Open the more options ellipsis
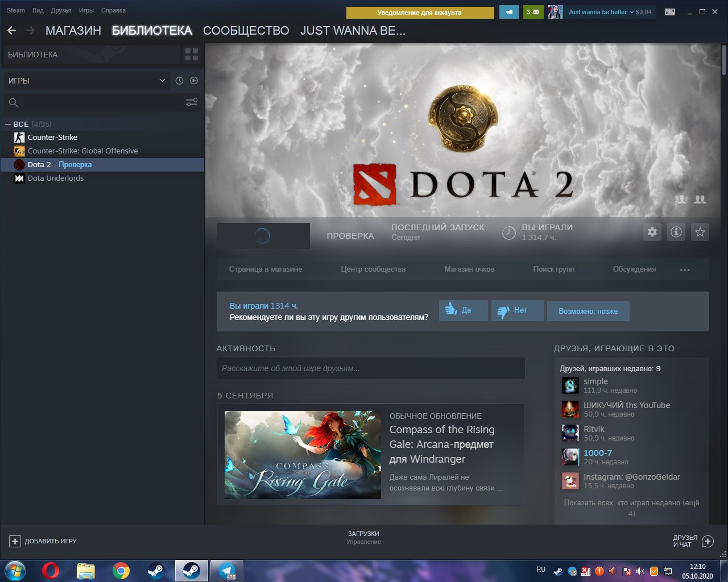The image size is (728, 582). pos(685,270)
